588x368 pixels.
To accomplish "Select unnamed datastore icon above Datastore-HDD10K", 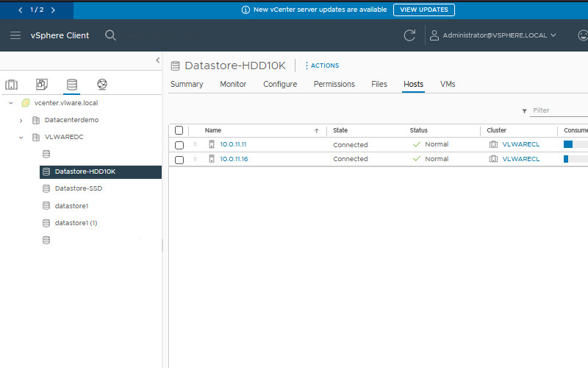I will 46,154.
